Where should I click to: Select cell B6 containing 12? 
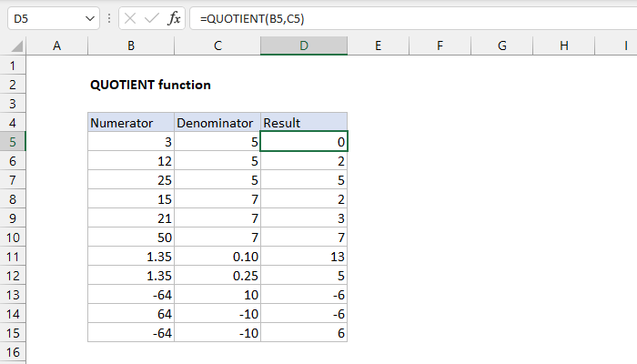point(131,161)
